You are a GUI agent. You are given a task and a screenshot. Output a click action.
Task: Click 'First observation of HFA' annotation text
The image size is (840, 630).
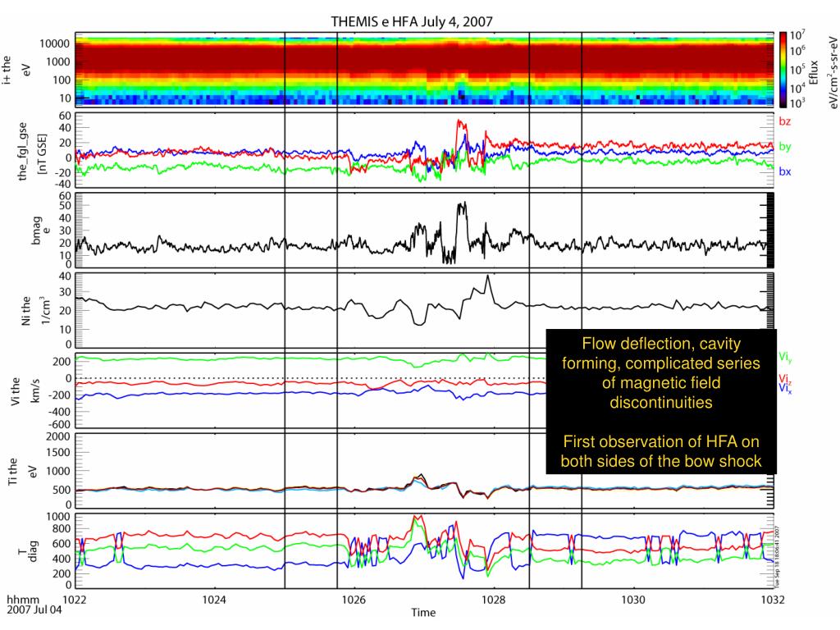tap(660, 451)
